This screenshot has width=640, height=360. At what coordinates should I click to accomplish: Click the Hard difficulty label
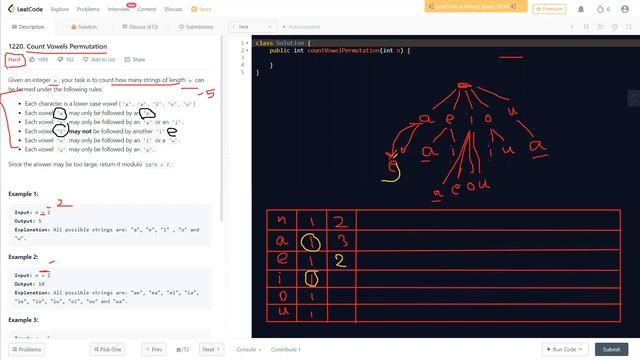(14, 60)
